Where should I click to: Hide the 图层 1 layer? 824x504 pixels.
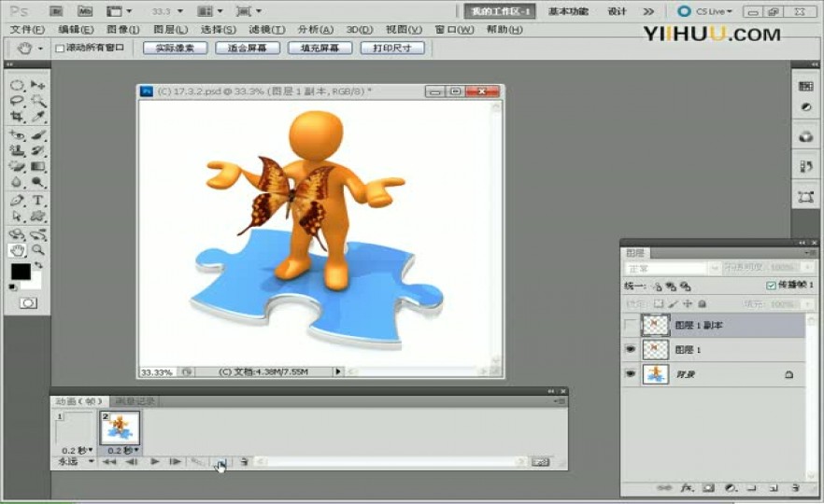pyautogui.click(x=631, y=350)
